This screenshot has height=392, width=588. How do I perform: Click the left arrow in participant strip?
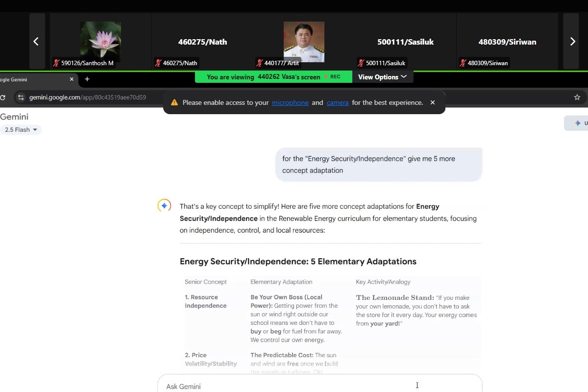[36, 42]
